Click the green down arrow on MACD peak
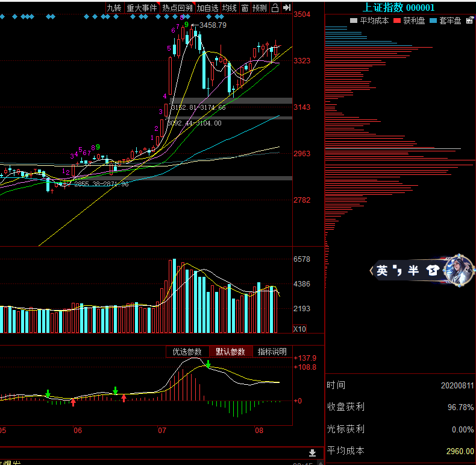 [x=208, y=364]
